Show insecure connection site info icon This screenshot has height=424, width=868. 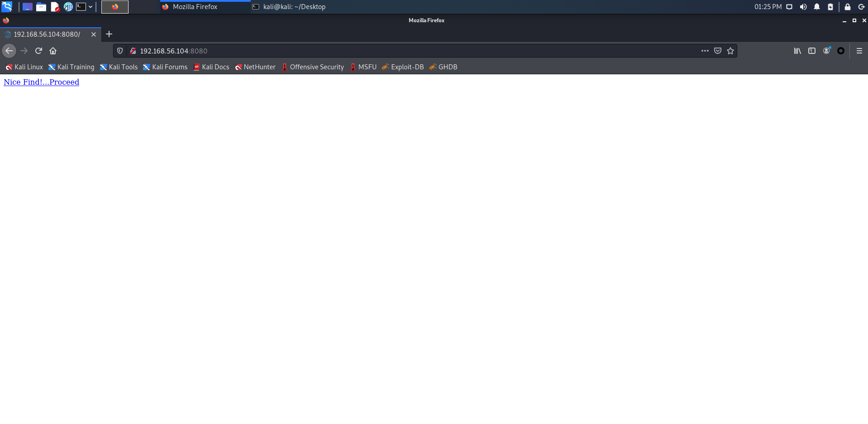click(133, 51)
